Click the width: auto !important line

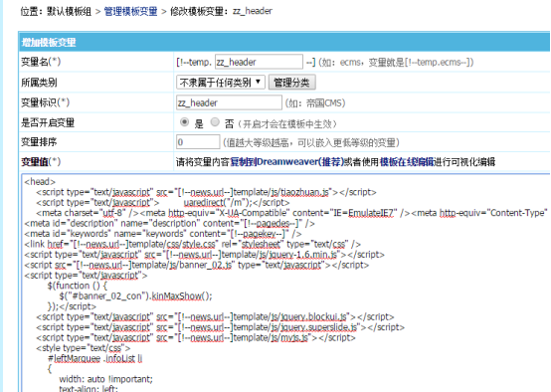click(x=105, y=379)
